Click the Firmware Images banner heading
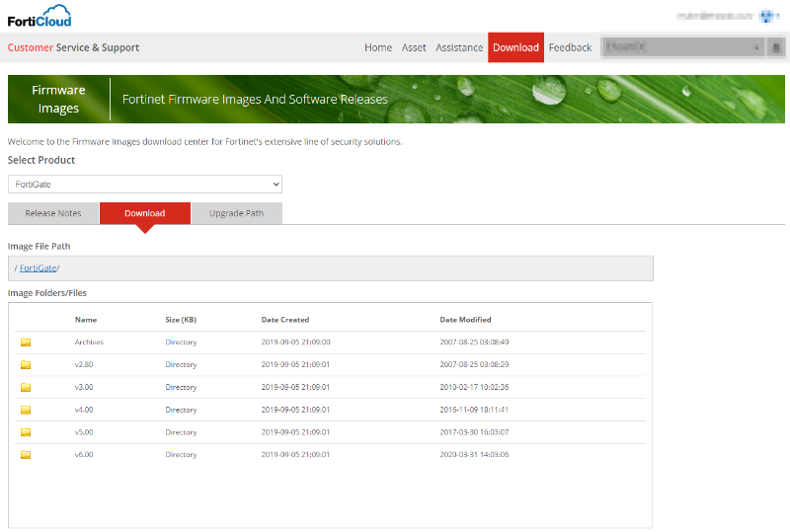Screen dimensions: 790x532 point(58,100)
